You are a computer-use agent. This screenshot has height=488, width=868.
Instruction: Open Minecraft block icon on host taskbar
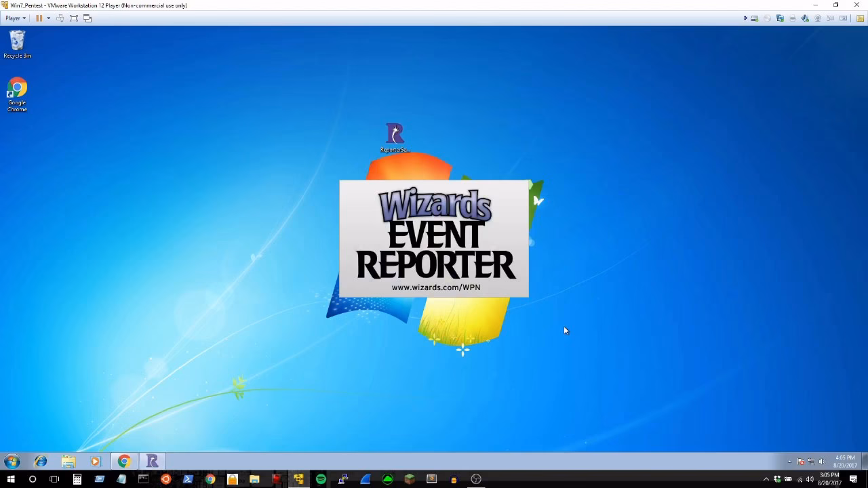click(x=410, y=479)
